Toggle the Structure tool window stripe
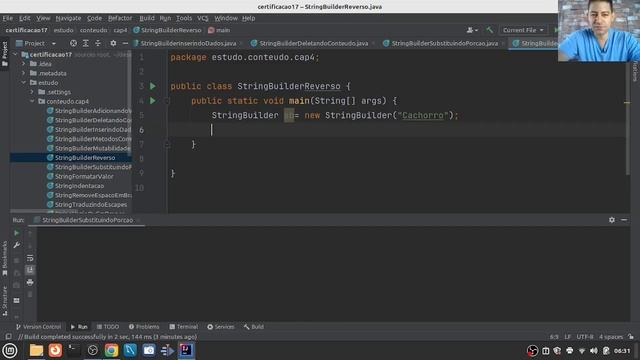Image resolution: width=640 pixels, height=360 pixels. pos(4,301)
